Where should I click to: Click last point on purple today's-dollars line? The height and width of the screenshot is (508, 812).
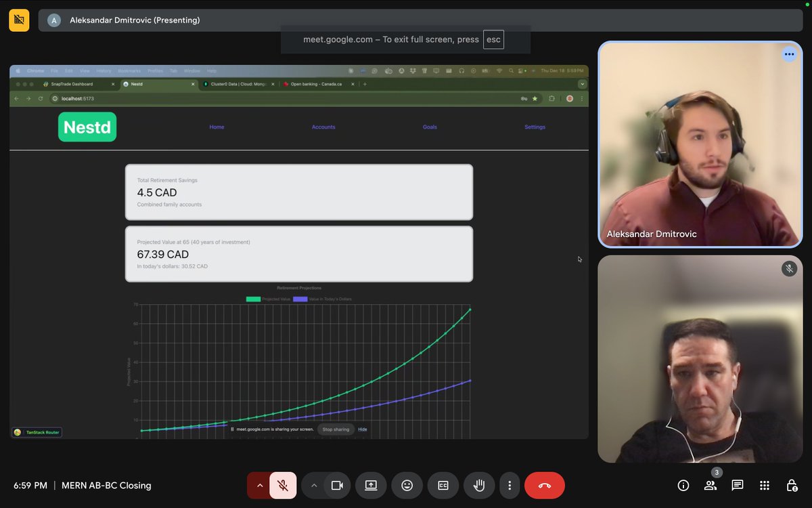(470, 381)
